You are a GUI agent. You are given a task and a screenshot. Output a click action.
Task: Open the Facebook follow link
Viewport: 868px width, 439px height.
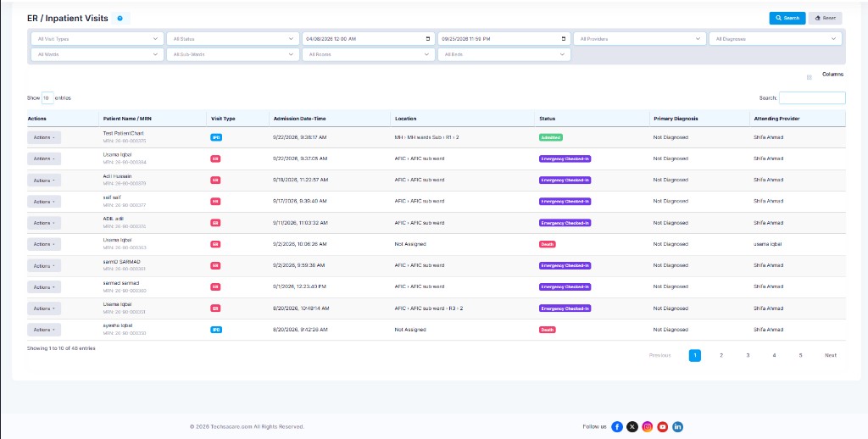point(617,427)
